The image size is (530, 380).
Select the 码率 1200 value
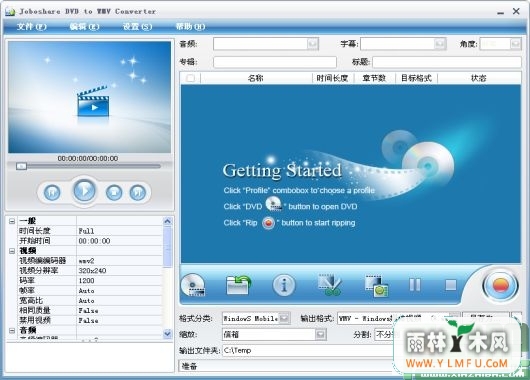(x=120, y=281)
